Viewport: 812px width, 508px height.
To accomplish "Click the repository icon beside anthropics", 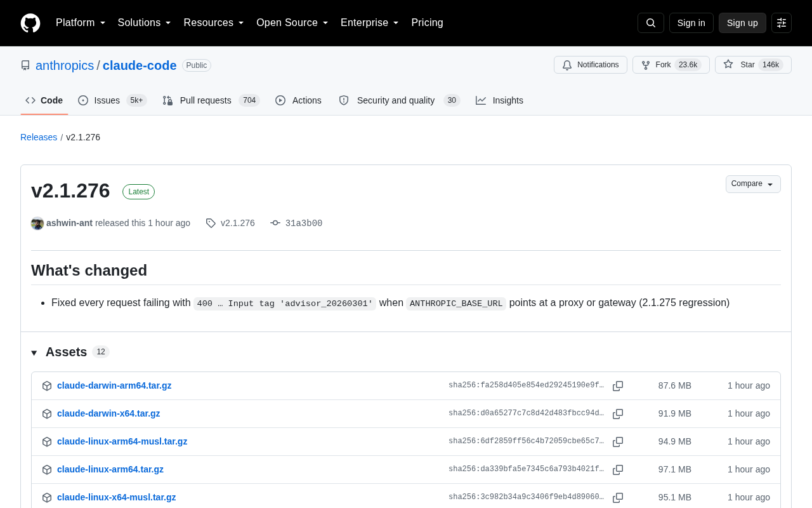I will coord(25,65).
